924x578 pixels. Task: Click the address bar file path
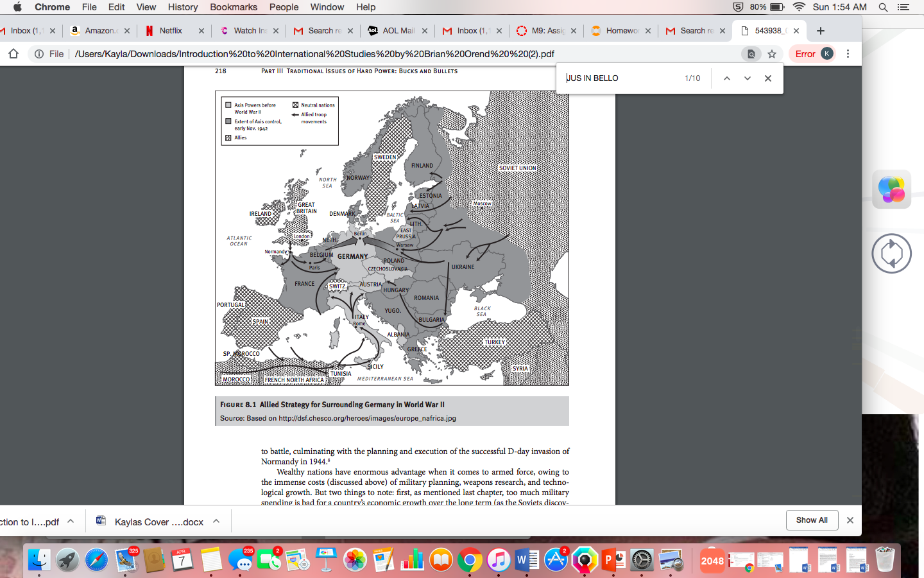tap(314, 54)
